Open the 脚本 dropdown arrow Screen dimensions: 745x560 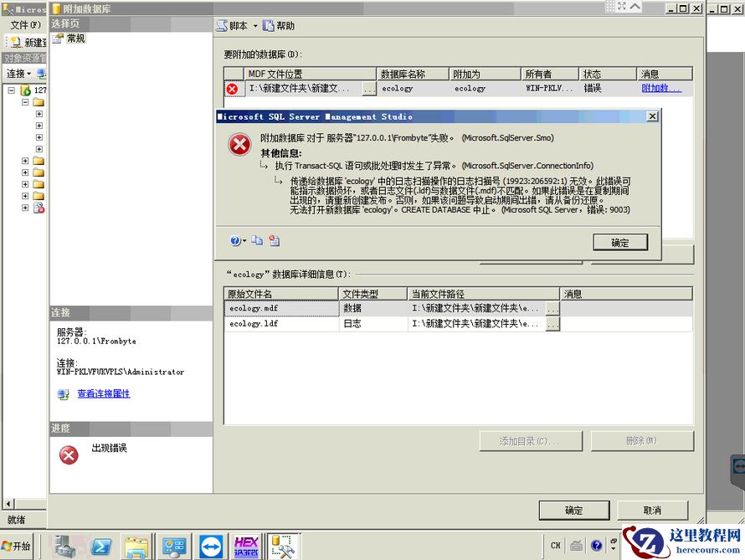point(255,26)
